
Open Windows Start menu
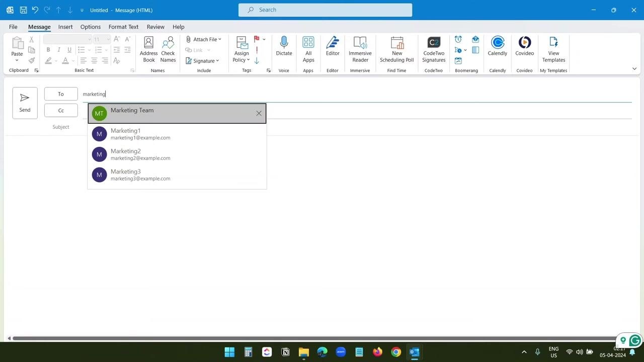click(229, 352)
